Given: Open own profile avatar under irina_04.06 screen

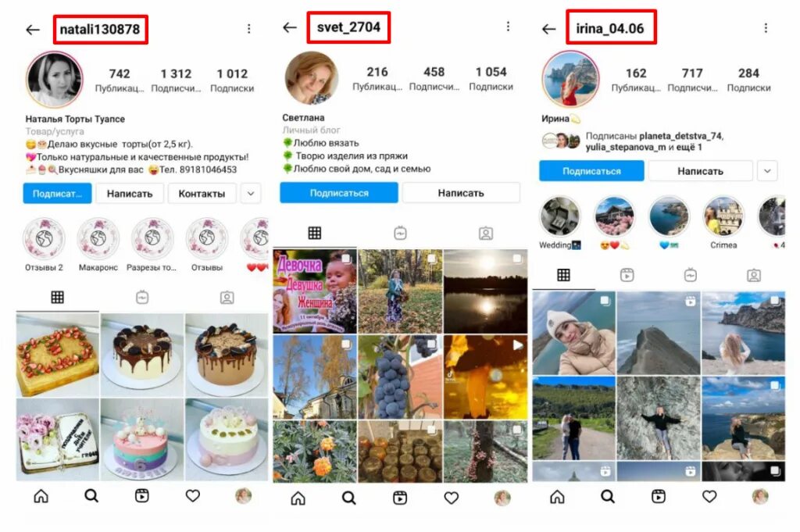Looking at the screenshot, I should click(x=760, y=496).
